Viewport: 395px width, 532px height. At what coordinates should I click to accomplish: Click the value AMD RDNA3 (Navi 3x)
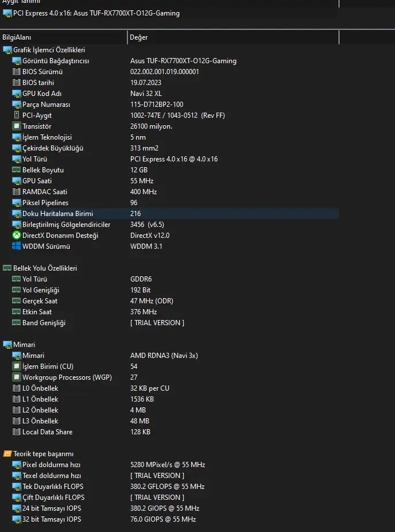coord(164,356)
